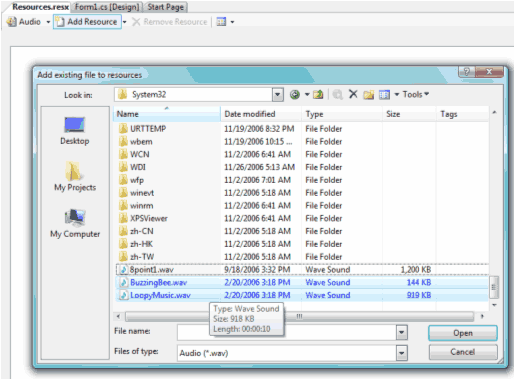Expand the Add Resource dropdown arrow
This screenshot has width=516, height=380.
[125, 22]
